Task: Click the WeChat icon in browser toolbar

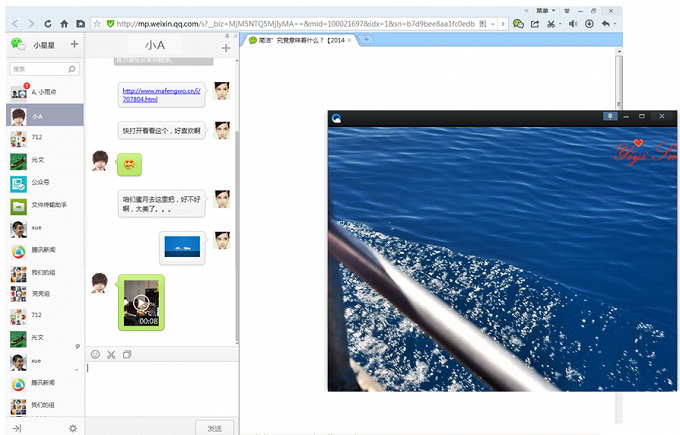Action: (518, 23)
